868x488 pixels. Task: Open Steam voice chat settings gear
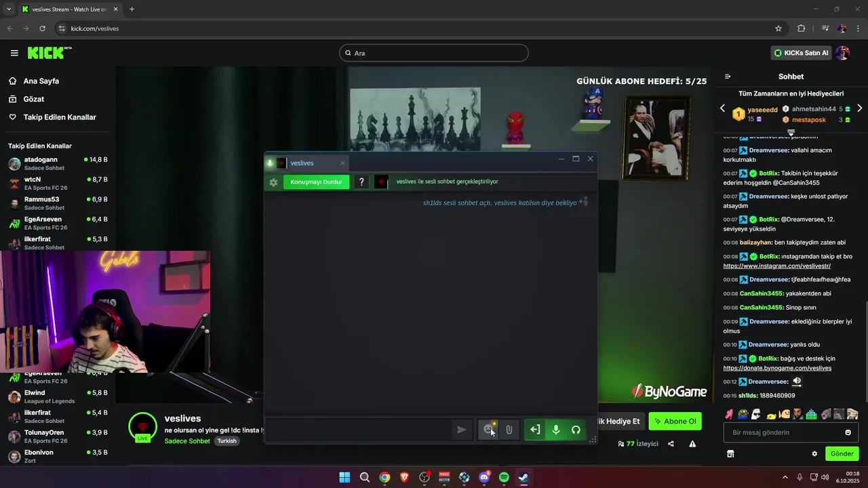273,182
